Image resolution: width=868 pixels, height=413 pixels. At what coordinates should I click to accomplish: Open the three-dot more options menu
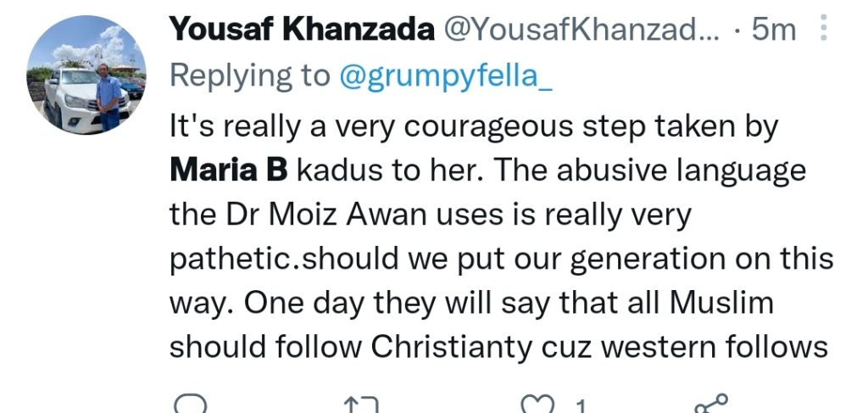coord(820,31)
